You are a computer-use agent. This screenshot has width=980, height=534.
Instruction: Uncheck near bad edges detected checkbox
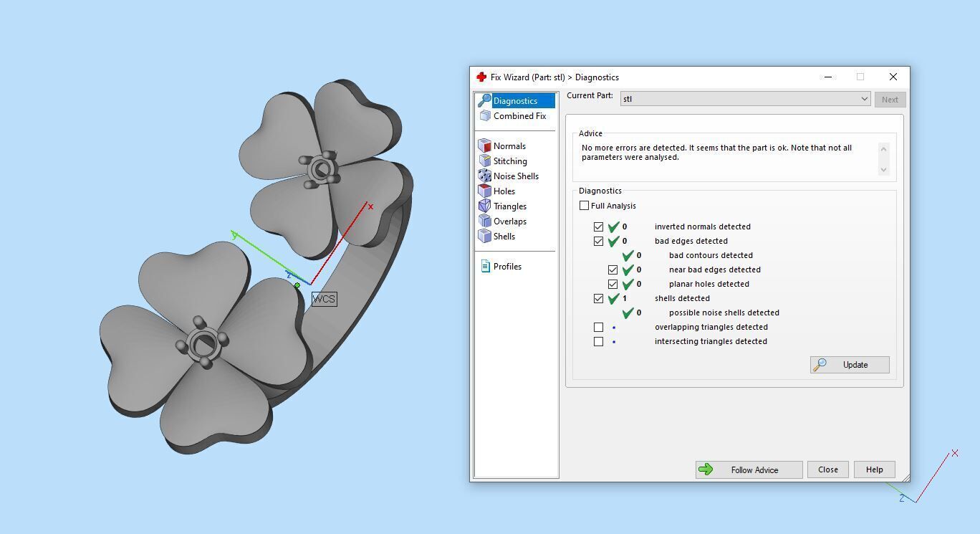tap(612, 270)
